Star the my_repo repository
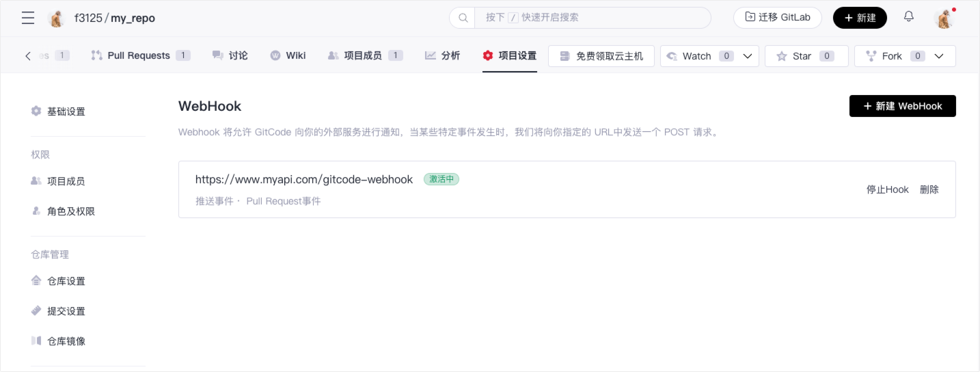Image resolution: width=980 pixels, height=372 pixels. click(806, 56)
